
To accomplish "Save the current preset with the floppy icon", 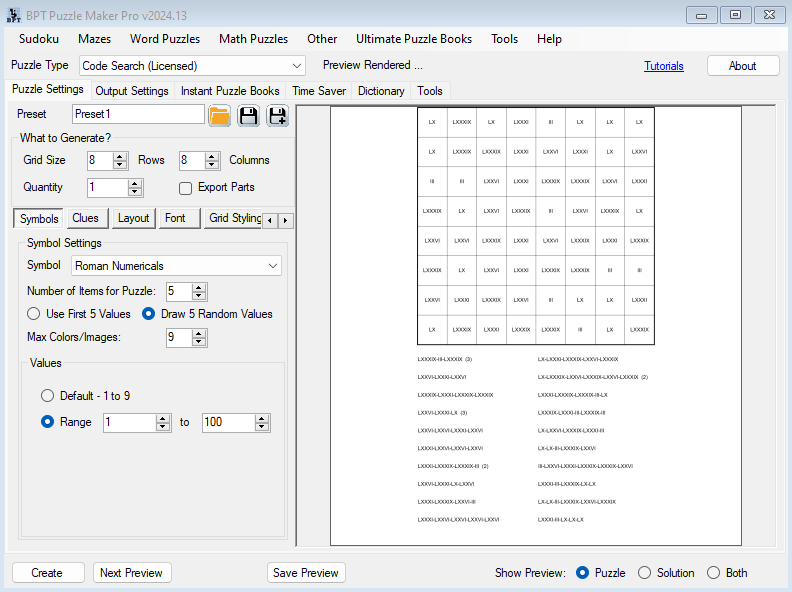I will (x=248, y=115).
